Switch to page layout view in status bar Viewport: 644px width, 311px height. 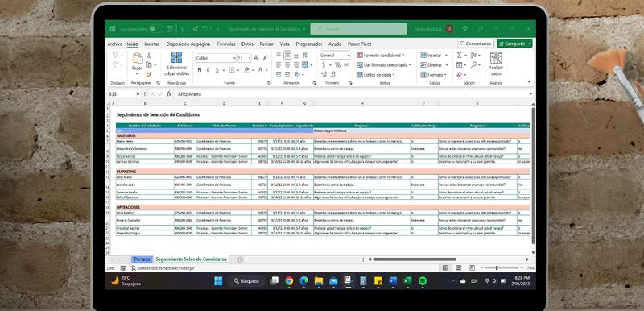458,267
